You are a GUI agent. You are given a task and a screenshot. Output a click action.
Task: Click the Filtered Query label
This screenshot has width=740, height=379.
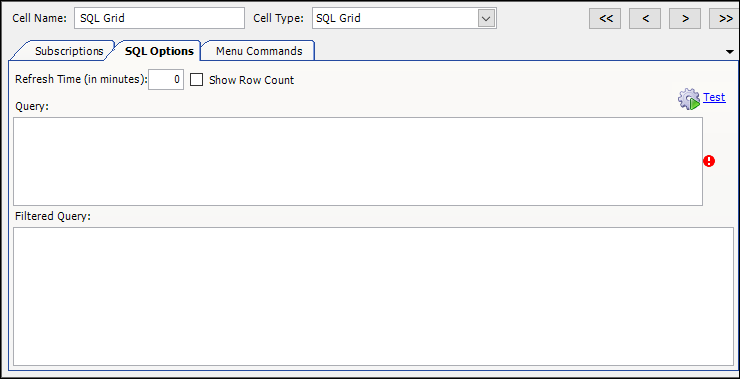(x=53, y=217)
